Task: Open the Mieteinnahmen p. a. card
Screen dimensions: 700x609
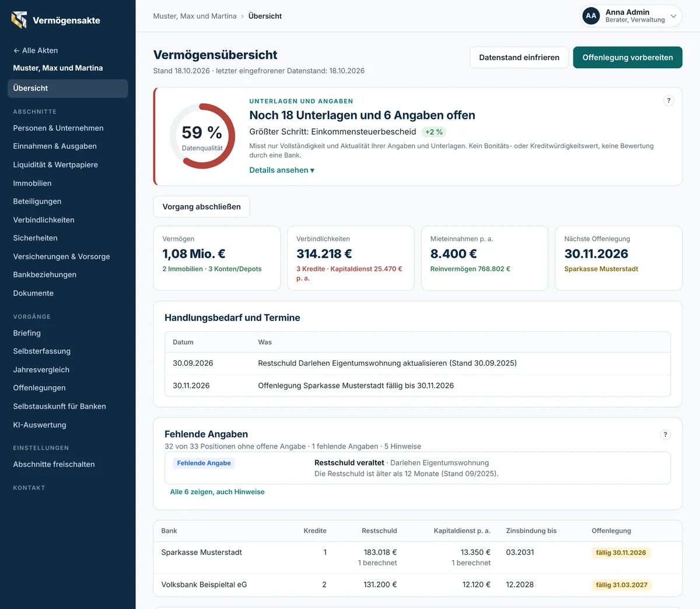Action: tap(485, 258)
